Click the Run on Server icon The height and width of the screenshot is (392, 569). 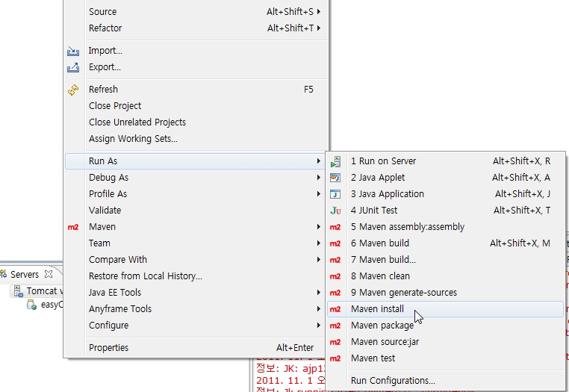335,161
